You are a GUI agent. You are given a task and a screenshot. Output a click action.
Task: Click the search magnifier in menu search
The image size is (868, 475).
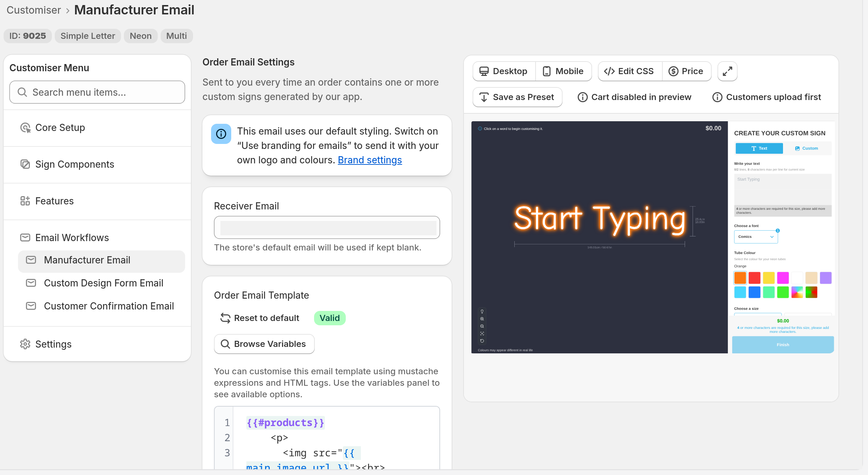click(x=22, y=92)
